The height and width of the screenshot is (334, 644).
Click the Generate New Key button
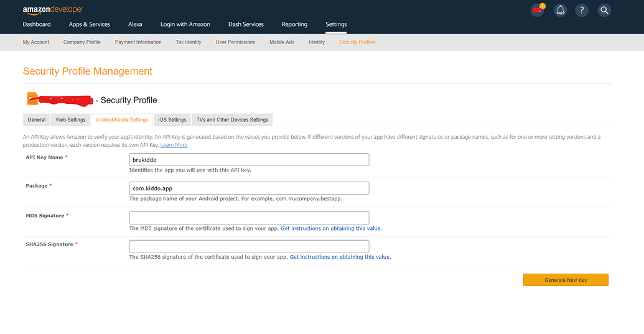click(566, 280)
